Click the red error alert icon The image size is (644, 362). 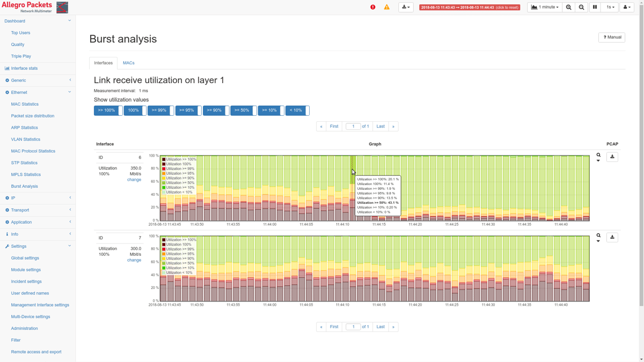tap(373, 8)
